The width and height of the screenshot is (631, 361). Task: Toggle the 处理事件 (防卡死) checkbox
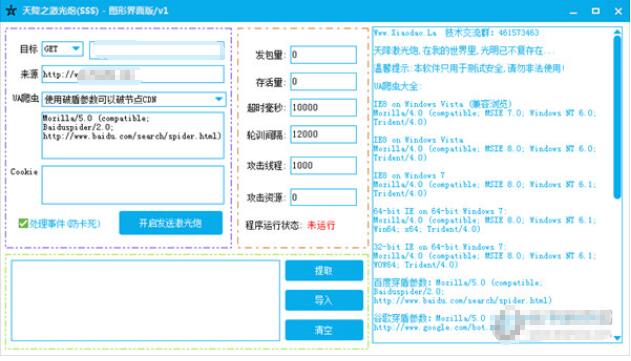coord(23,223)
